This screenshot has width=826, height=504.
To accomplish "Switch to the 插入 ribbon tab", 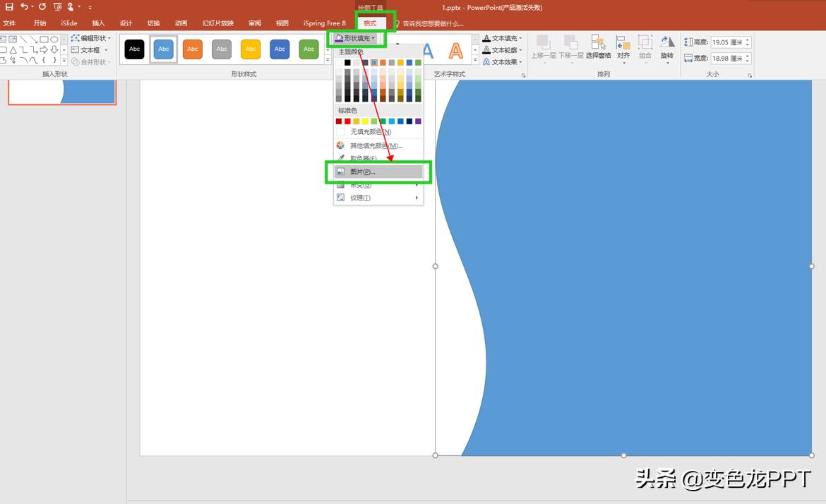I will click(x=98, y=23).
